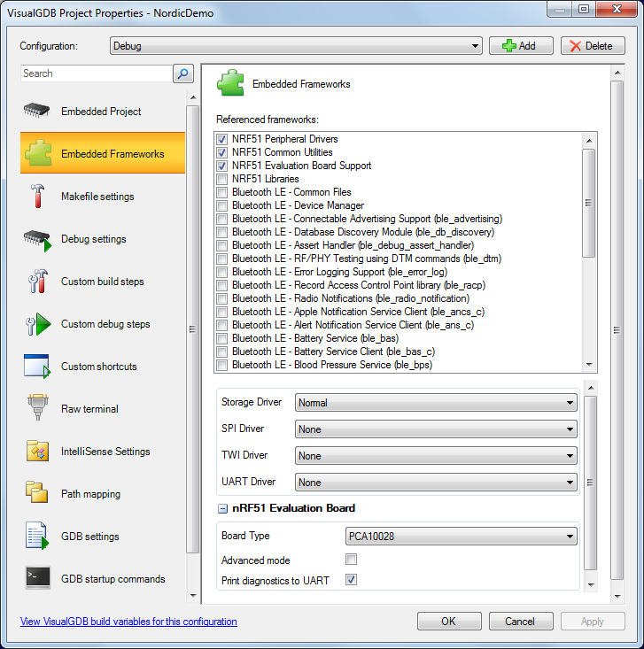Select Alert Notification Service Client row
Screen dimensions: 644x649
click(x=353, y=325)
